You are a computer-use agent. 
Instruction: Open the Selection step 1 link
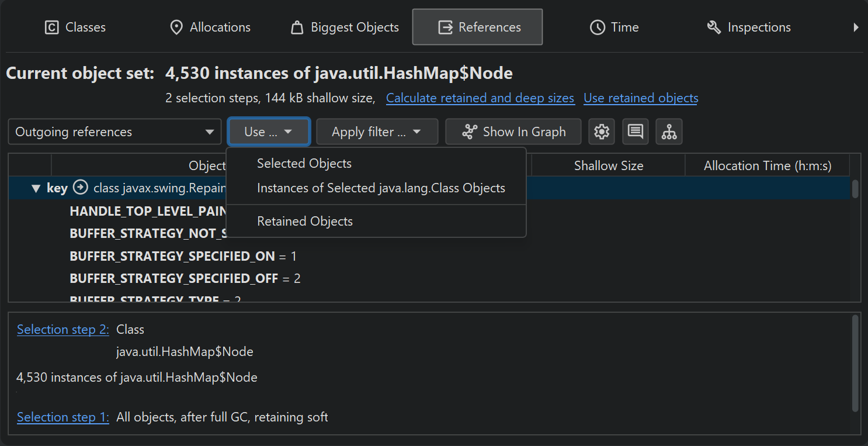63,417
